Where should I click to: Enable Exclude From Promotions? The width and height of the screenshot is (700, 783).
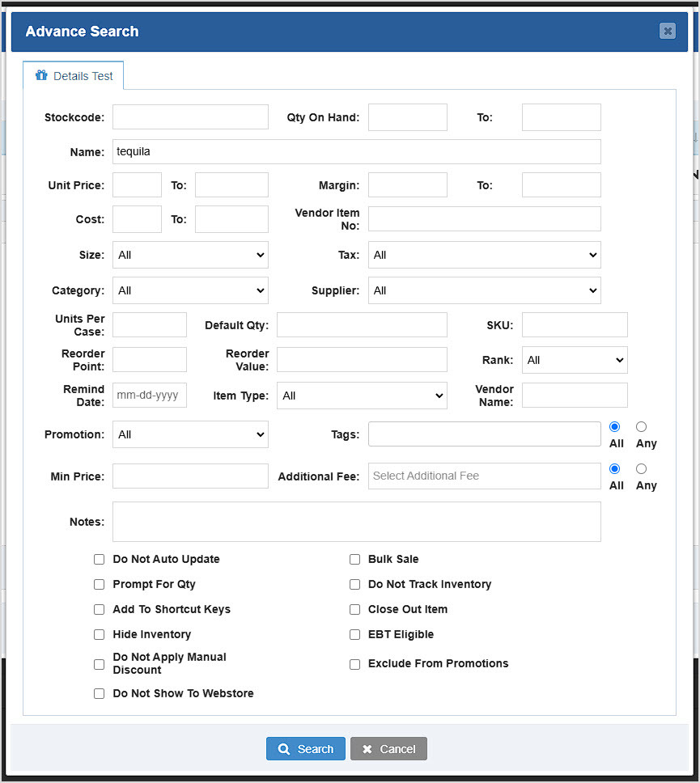pos(354,663)
